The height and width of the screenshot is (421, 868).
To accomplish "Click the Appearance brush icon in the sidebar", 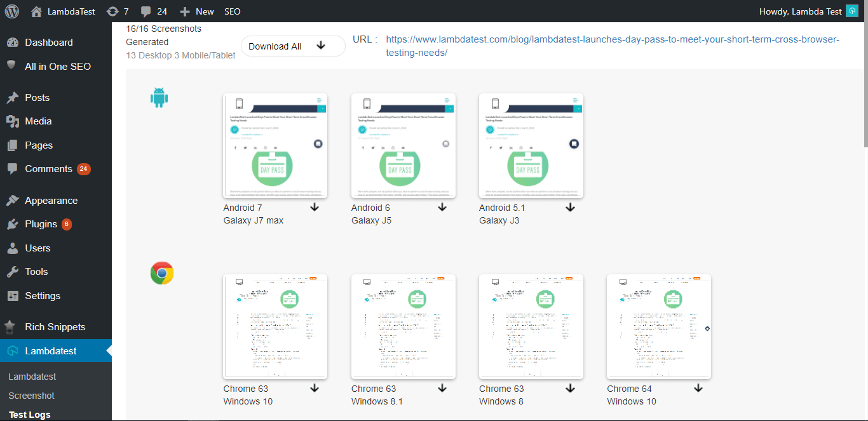I will coord(13,200).
